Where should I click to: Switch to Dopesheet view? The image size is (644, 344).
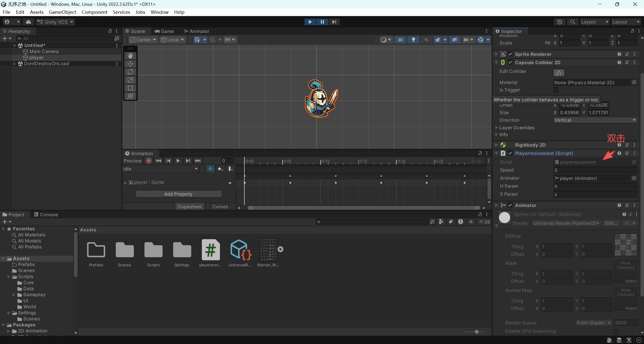pos(190,207)
